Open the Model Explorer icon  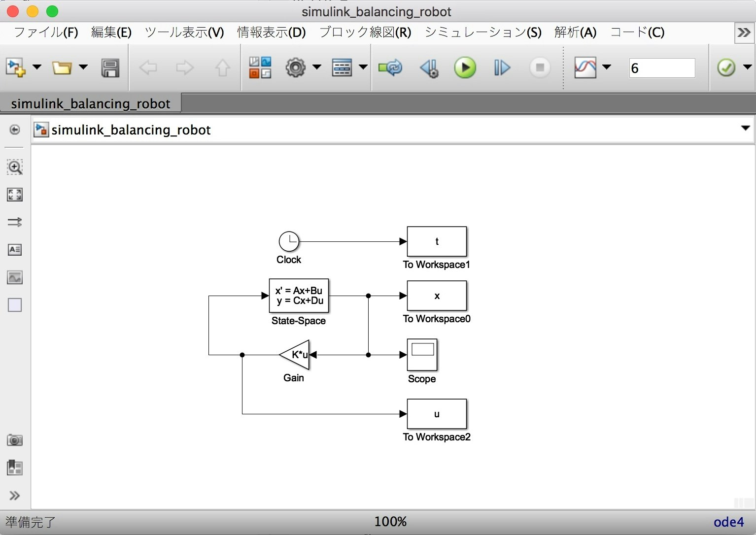(x=342, y=67)
